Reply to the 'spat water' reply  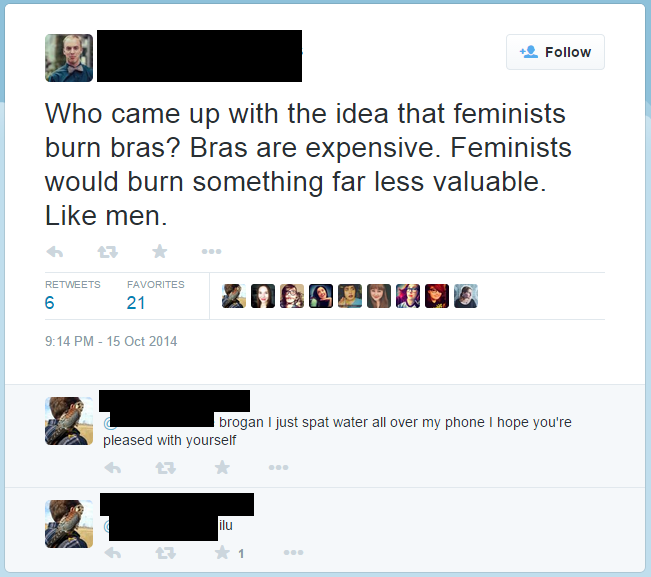(x=113, y=468)
